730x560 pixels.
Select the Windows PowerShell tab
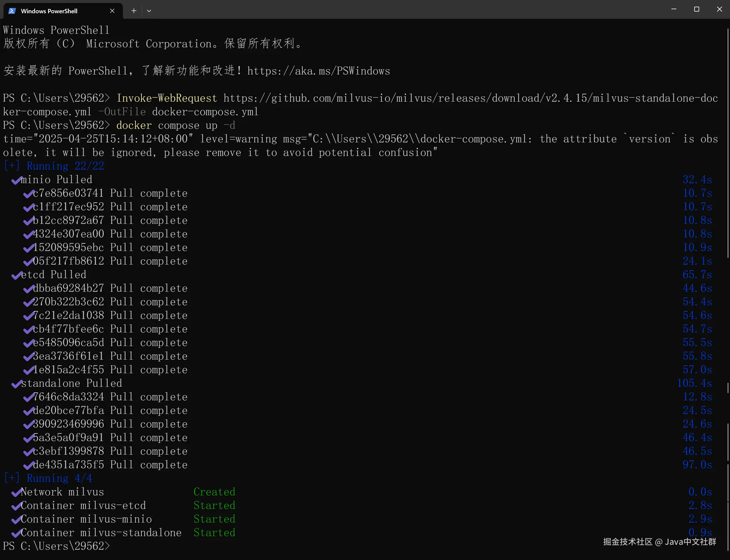(x=49, y=11)
